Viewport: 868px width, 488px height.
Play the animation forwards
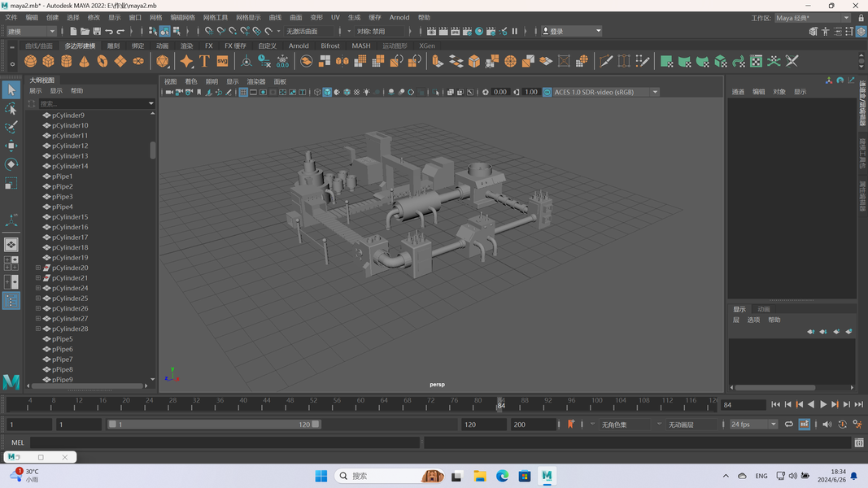coord(823,404)
